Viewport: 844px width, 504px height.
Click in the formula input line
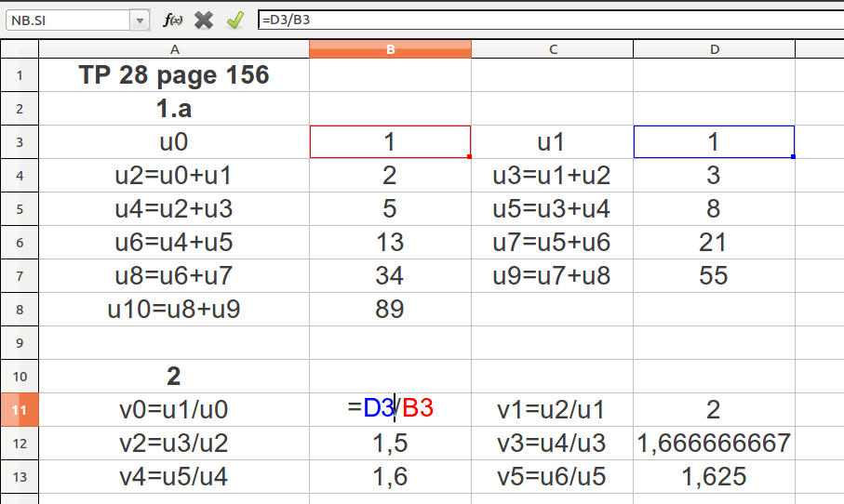[549, 20]
